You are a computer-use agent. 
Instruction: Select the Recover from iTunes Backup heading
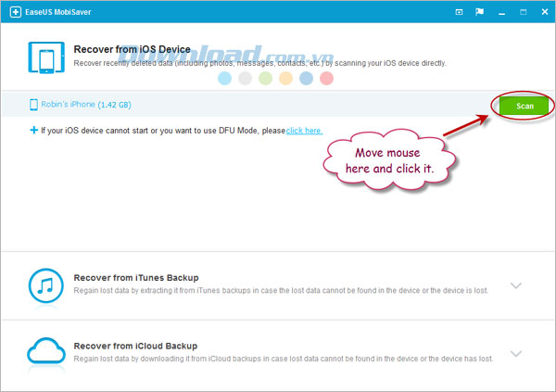pos(136,278)
